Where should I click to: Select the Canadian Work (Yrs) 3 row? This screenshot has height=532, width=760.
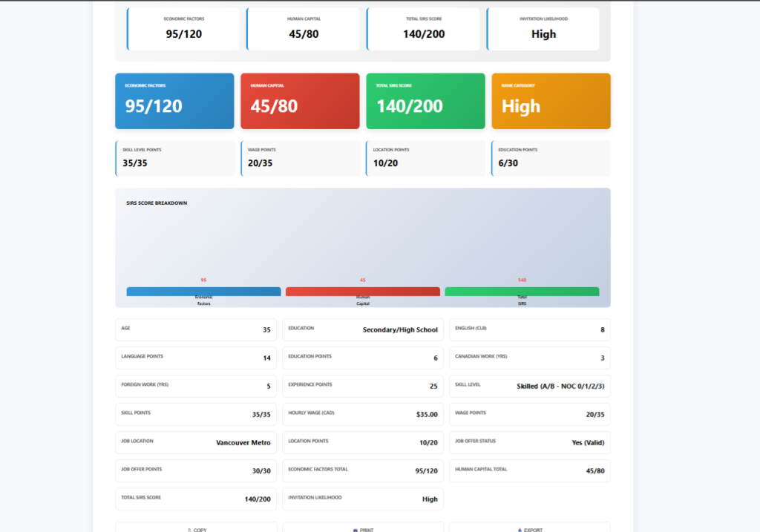click(530, 358)
